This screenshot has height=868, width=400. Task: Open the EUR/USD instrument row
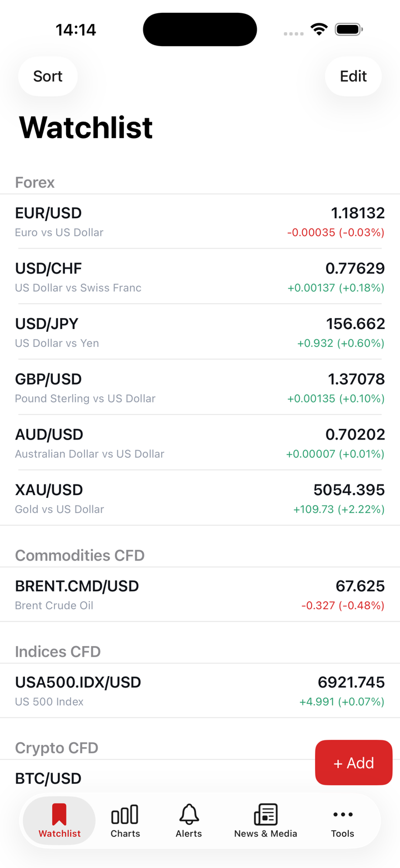(200, 221)
